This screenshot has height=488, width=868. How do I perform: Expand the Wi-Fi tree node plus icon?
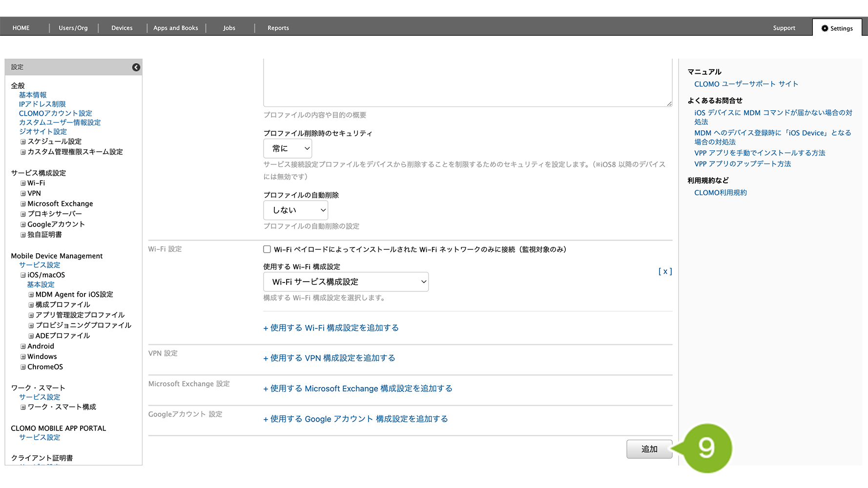click(23, 183)
